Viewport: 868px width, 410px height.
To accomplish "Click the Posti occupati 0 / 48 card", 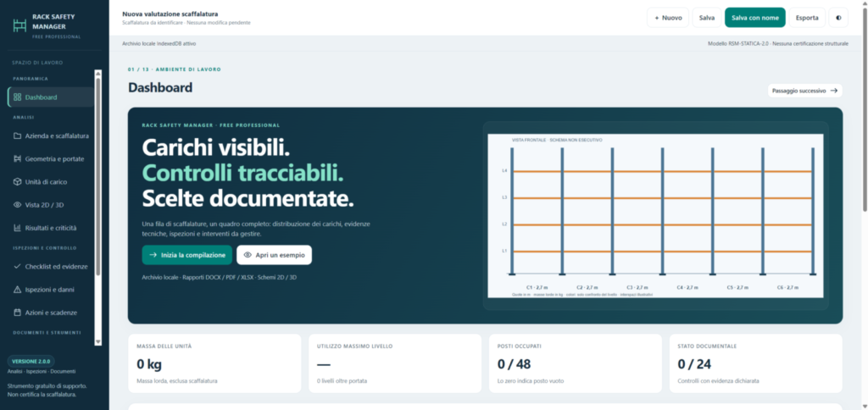I will pos(576,363).
